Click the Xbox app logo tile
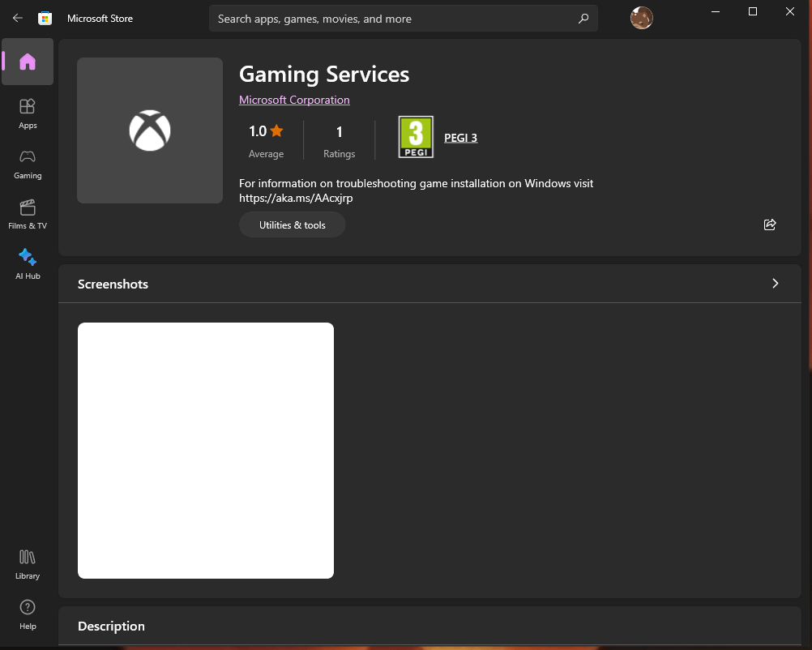This screenshot has width=812, height=650. pos(150,130)
